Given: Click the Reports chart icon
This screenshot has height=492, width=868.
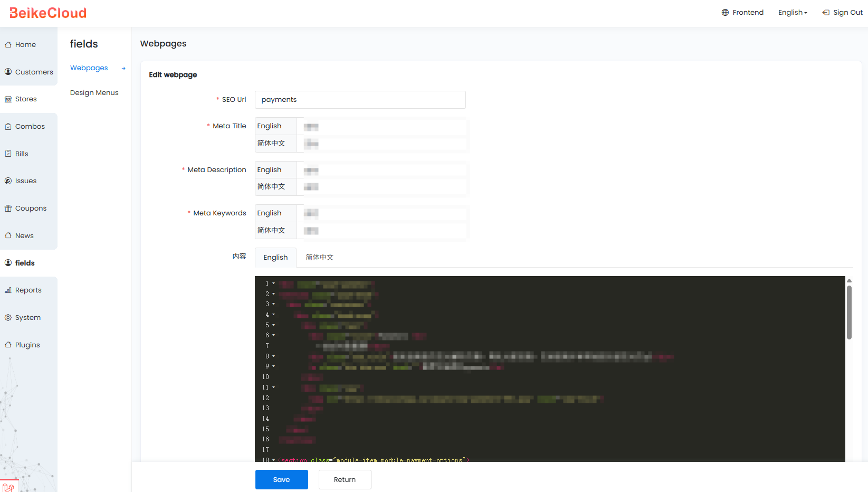Looking at the screenshot, I should 8,290.
